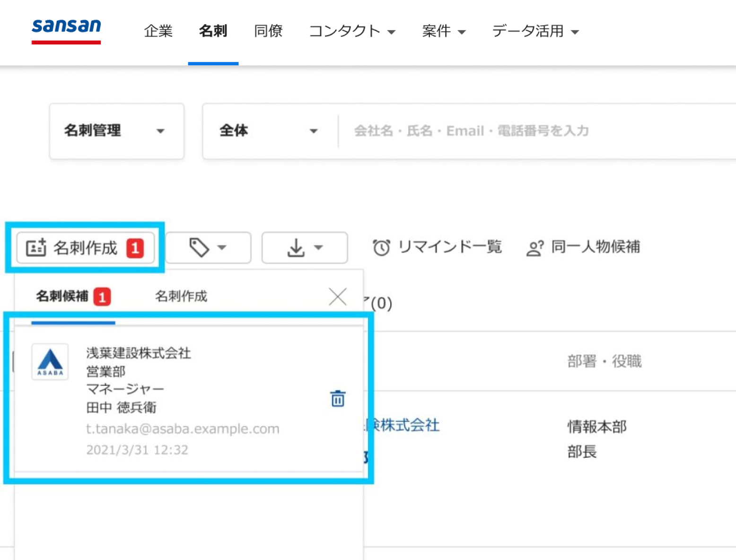Click the 田中 徳兵衛 name text

coord(121,407)
